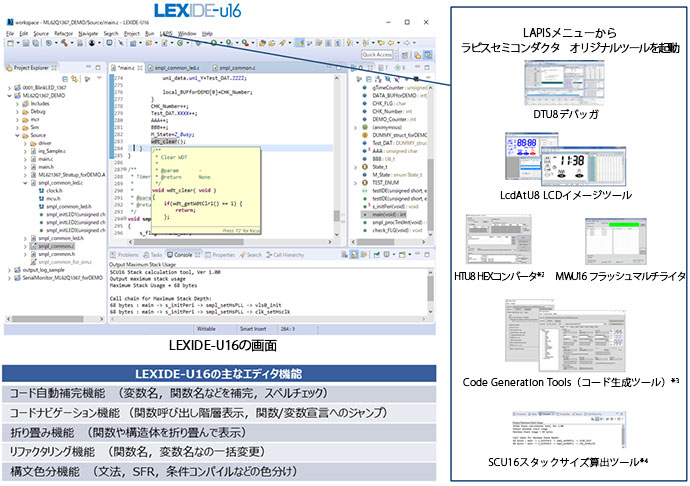Click the LEXIDE-U16 app icon in title bar
690x486 pixels.
(10, 22)
